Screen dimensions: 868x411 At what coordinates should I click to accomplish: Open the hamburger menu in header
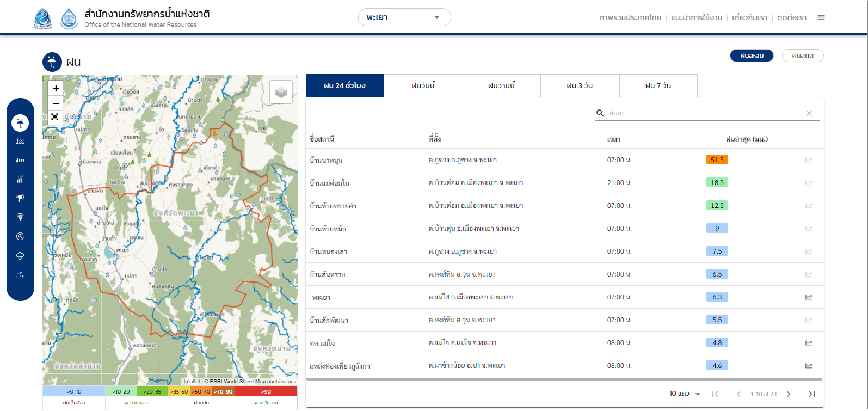pyautogui.click(x=821, y=17)
